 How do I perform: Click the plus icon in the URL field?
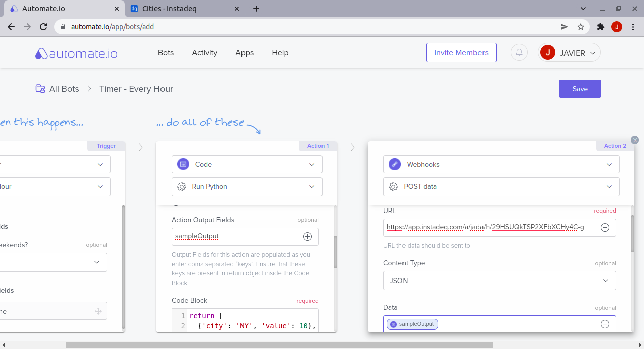tap(605, 228)
